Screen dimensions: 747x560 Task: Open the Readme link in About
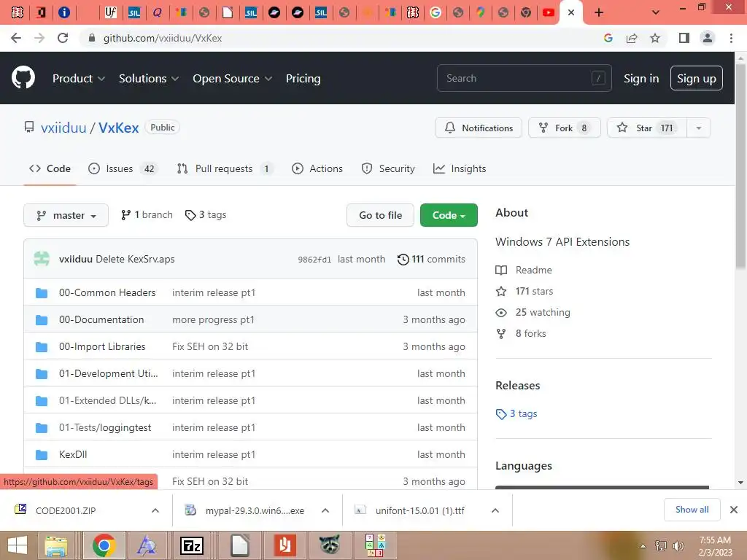tap(533, 270)
